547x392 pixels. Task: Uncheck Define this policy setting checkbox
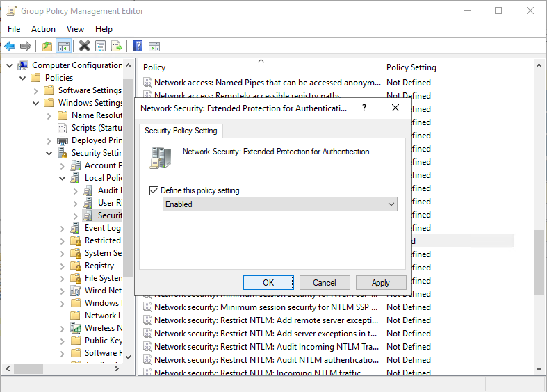pos(154,190)
